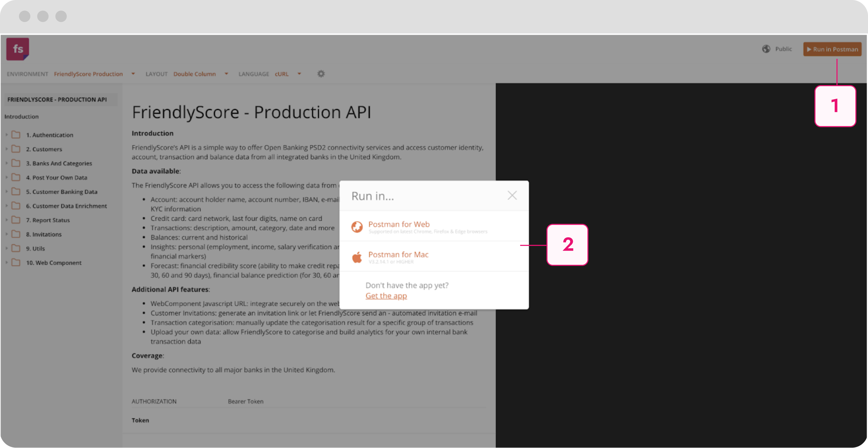Click the 7. Report Status folder icon
Viewport: 868px width, 448px height.
coord(16,220)
